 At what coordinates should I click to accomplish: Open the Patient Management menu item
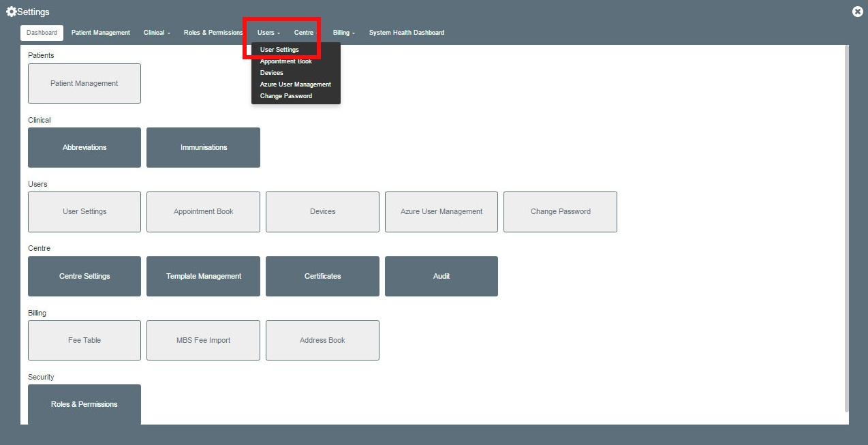coord(100,32)
